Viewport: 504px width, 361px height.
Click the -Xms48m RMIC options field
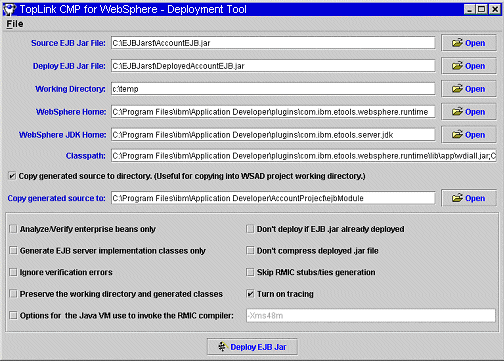coord(371,315)
